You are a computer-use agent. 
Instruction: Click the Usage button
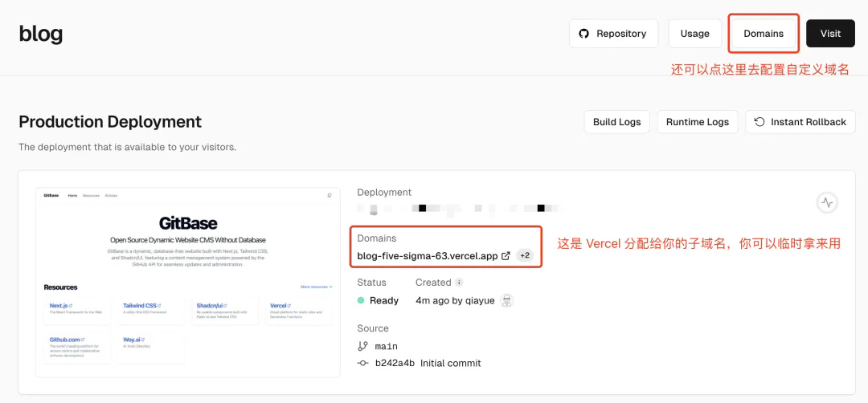[x=694, y=34]
